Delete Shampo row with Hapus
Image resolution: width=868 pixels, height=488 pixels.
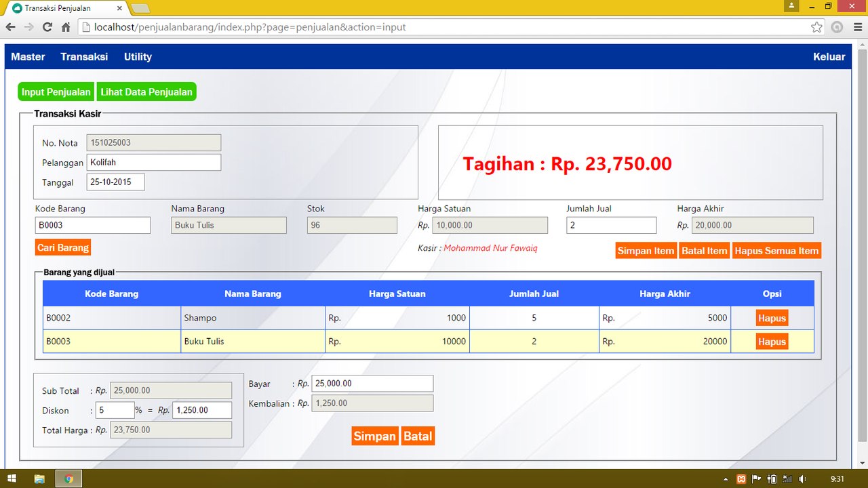pos(772,318)
